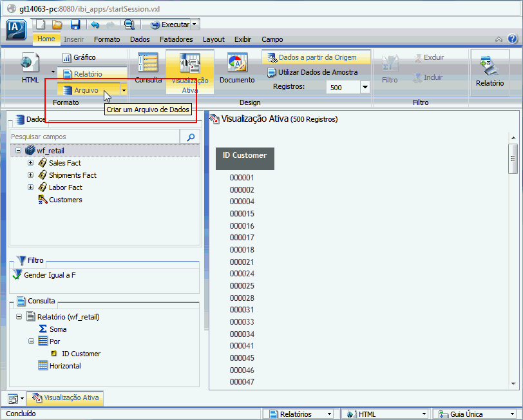Expand the Shipments Fact node
This screenshot has width=523, height=420.
point(30,175)
